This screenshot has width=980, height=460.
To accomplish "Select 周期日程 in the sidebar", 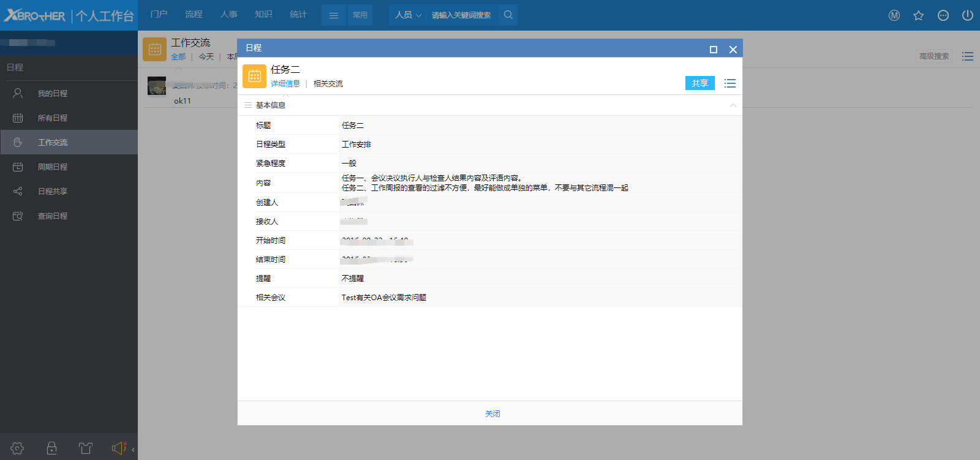I will (53, 167).
